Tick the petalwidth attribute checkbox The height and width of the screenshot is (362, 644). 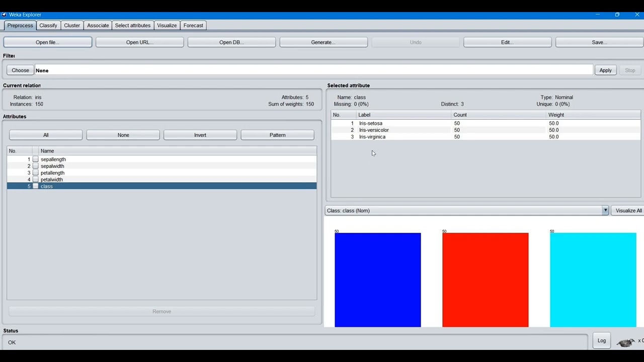coord(36,179)
